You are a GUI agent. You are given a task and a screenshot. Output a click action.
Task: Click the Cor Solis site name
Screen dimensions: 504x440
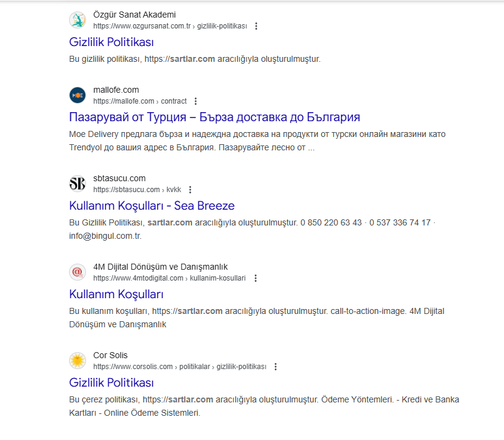click(x=110, y=355)
